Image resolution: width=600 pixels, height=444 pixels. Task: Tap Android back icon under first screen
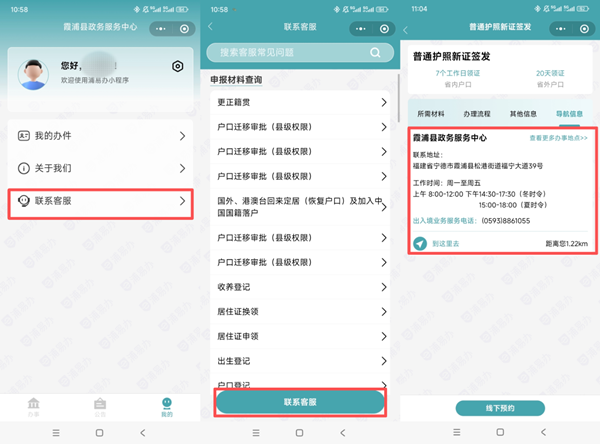pyautogui.click(x=143, y=433)
